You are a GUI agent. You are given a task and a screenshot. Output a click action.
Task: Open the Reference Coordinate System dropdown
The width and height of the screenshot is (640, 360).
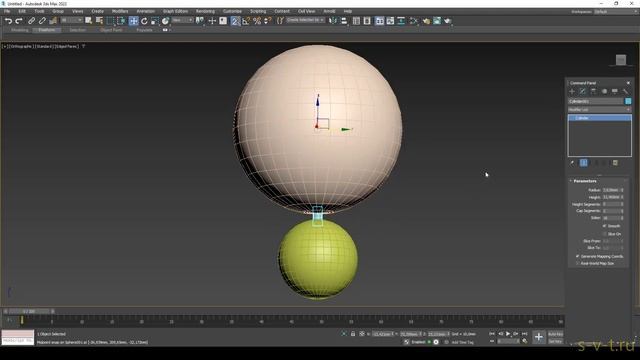tap(182, 20)
